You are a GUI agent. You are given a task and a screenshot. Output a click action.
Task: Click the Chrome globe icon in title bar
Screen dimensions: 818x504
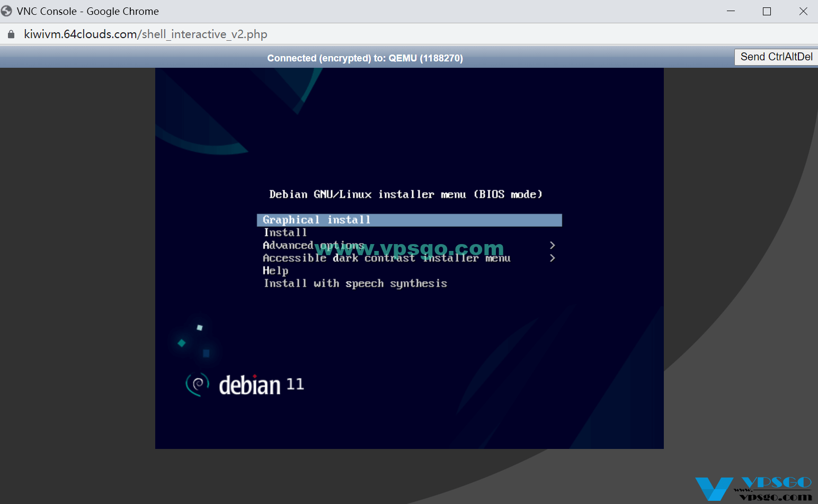click(x=6, y=11)
